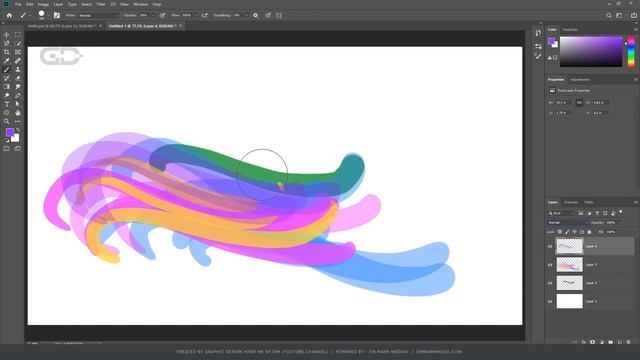Add layer style with fx icon
Screen dimensions: 640x360
coord(584,342)
